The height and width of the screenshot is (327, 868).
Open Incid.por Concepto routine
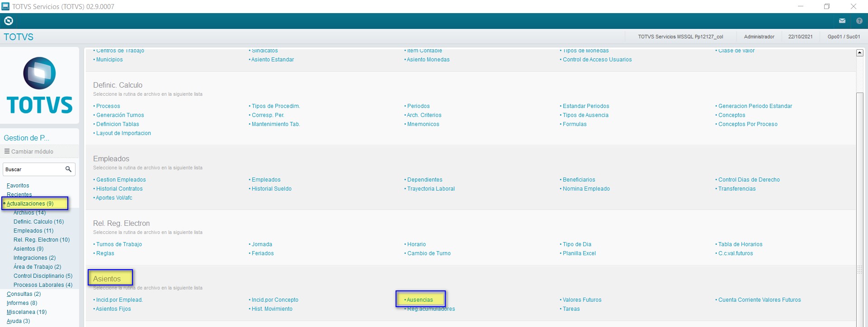275,300
